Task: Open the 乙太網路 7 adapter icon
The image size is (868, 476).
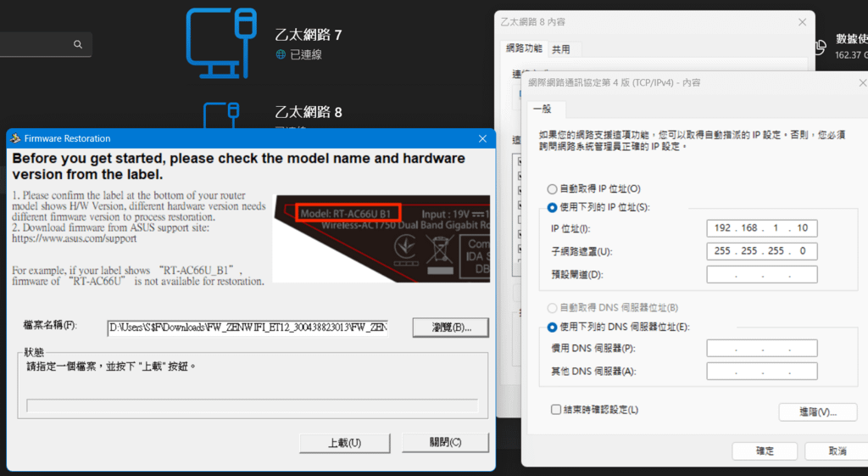Action: point(221,43)
